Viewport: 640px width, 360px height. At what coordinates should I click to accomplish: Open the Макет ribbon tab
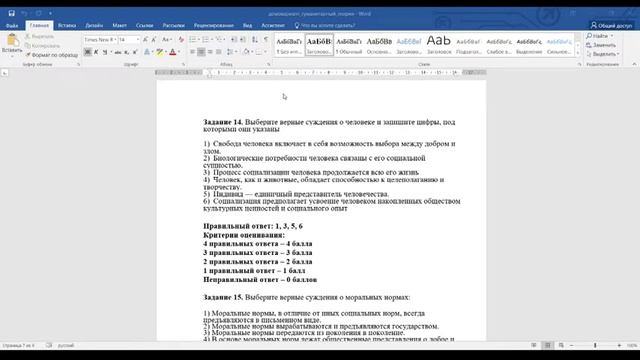coord(119,25)
